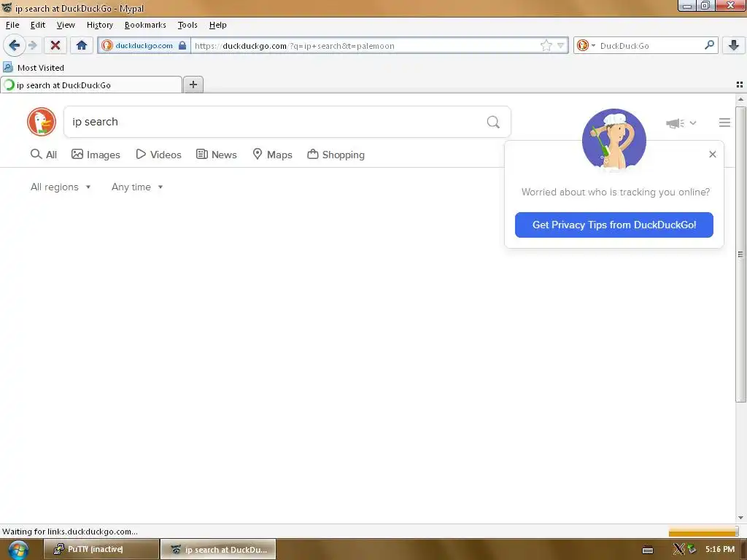This screenshot has height=560, width=747.
Task: Open the URL bar history dropdown arrow
Action: tap(561, 46)
